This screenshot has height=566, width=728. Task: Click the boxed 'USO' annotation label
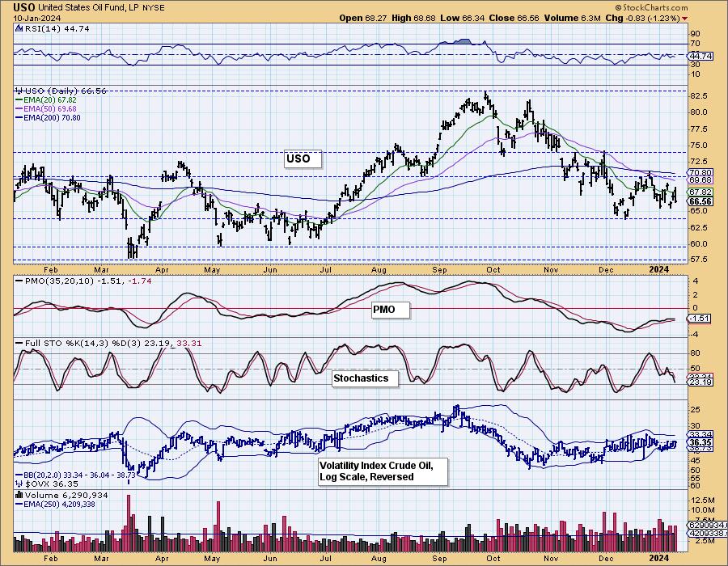point(303,159)
